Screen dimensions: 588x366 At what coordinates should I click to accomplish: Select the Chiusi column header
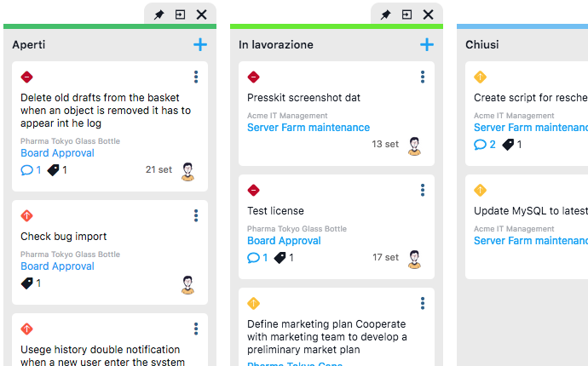click(x=482, y=45)
